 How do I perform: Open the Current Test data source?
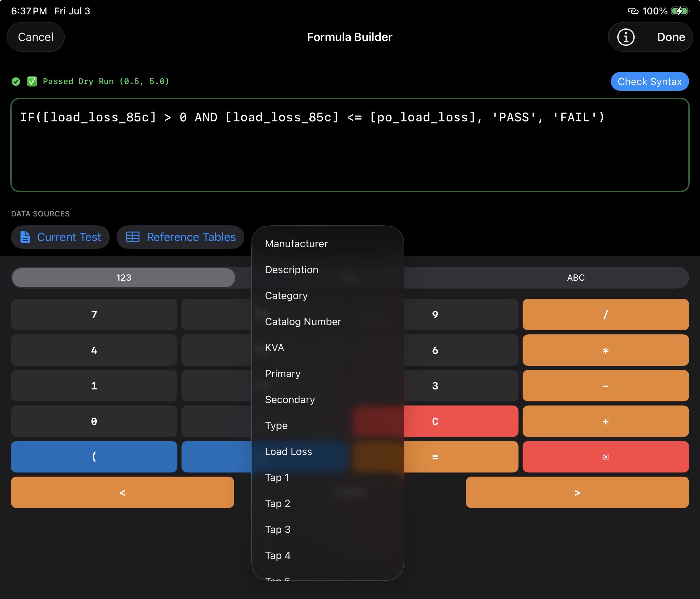[60, 237]
